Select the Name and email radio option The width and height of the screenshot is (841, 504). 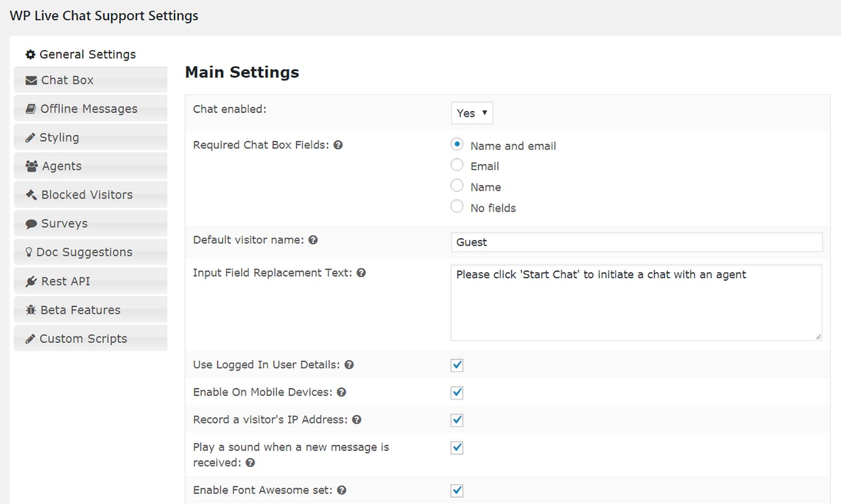[x=457, y=144]
